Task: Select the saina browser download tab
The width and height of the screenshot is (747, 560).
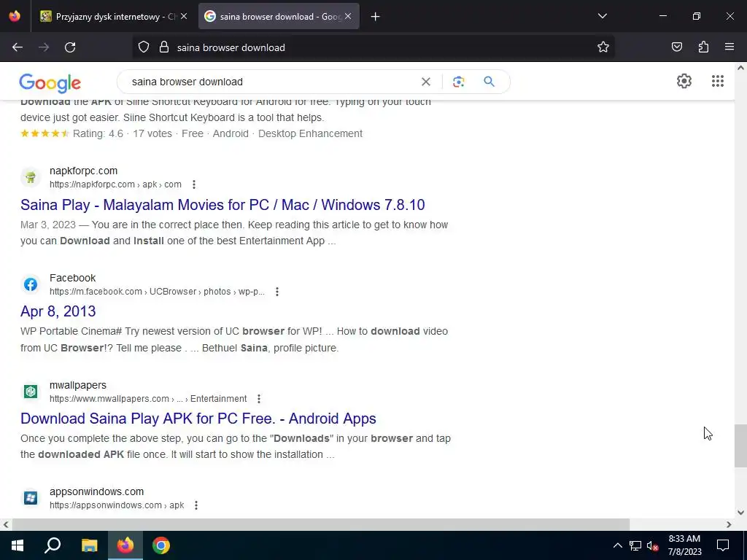Action: point(279,17)
